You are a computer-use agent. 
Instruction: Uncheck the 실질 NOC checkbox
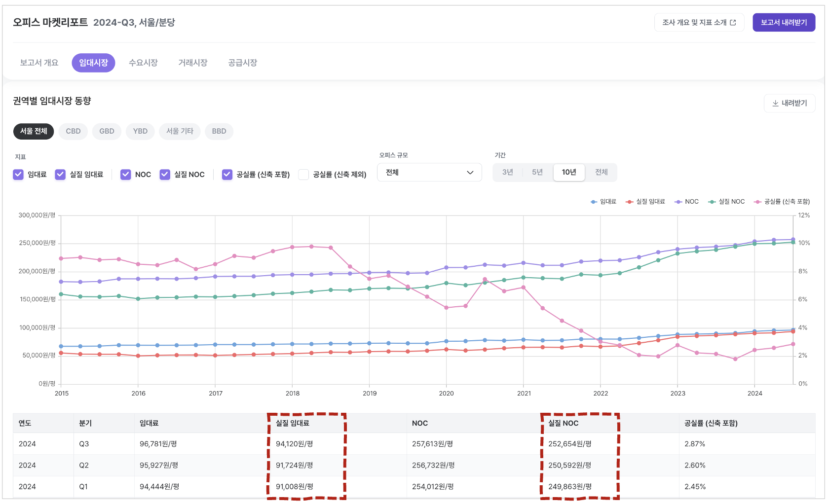point(165,175)
